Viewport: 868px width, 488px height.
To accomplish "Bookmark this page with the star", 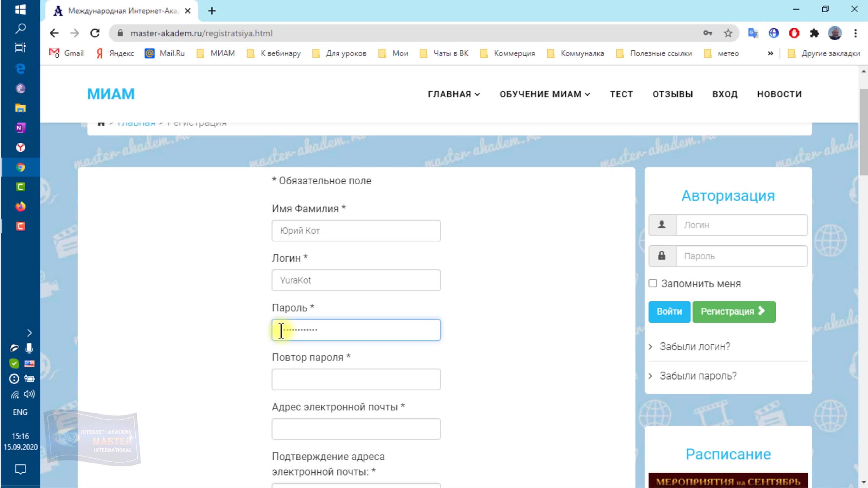I will [728, 33].
